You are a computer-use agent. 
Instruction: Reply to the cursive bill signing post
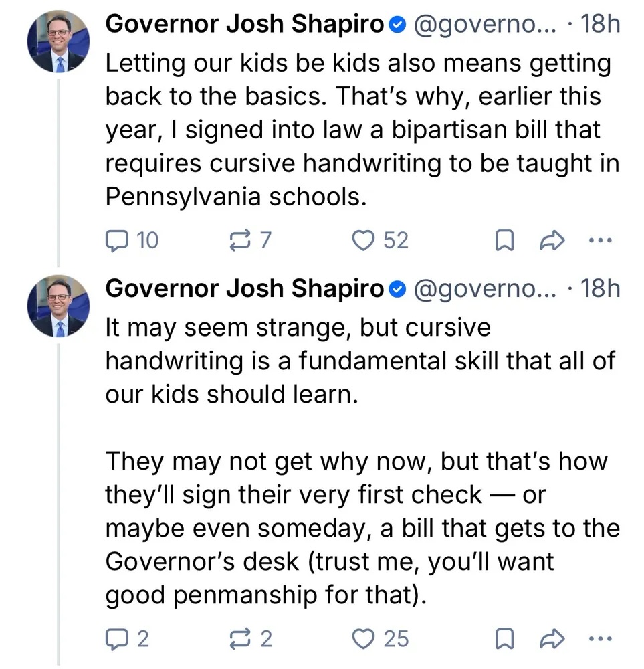tap(118, 240)
